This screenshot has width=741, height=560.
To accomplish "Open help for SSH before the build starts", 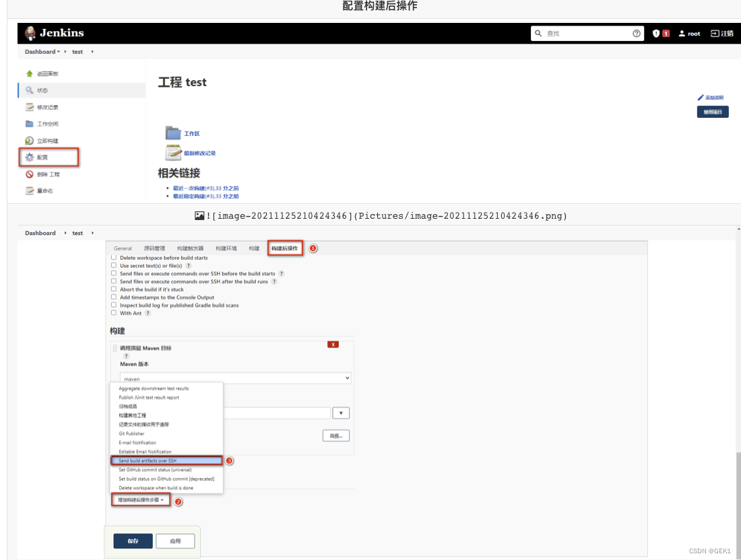I will 281,274.
